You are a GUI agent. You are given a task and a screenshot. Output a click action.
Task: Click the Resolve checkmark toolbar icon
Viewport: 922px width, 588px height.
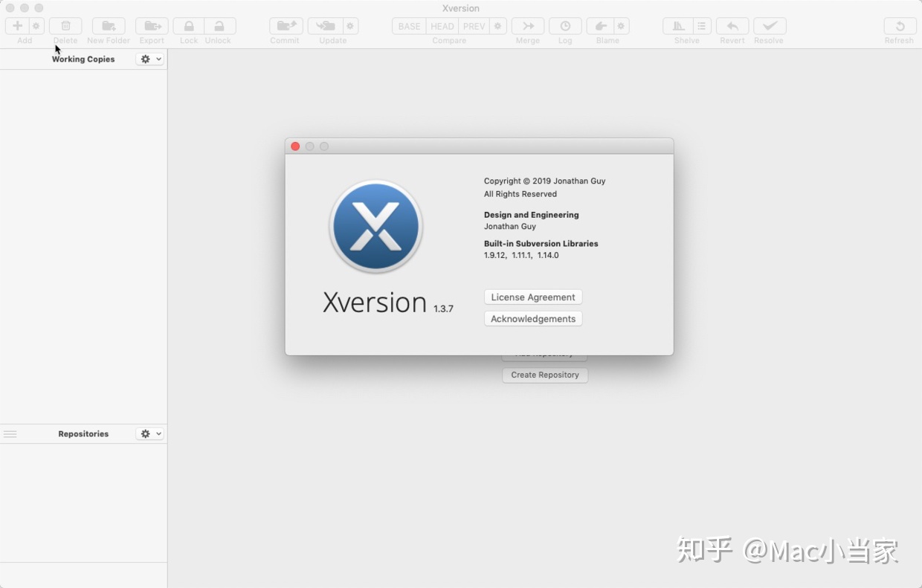click(770, 26)
